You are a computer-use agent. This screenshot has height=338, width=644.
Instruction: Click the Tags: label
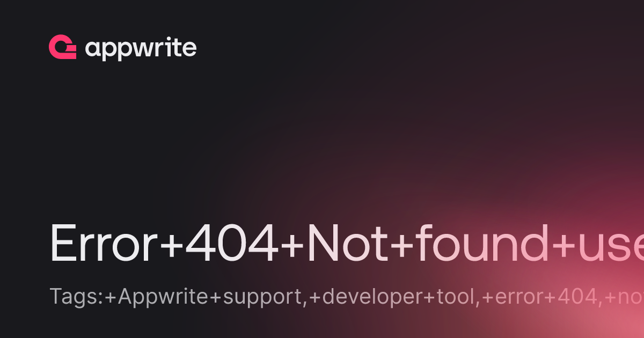point(76,297)
